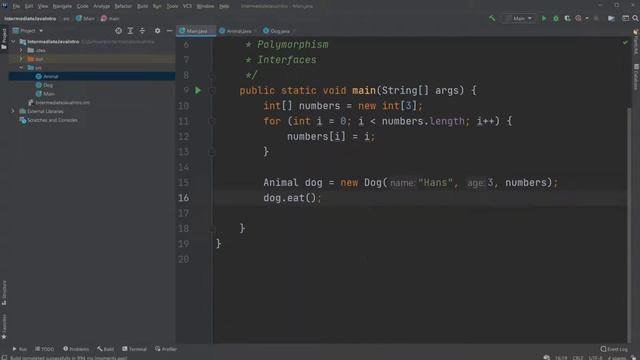Collapse the src folder
This screenshot has height=360, width=640.
click(21, 67)
